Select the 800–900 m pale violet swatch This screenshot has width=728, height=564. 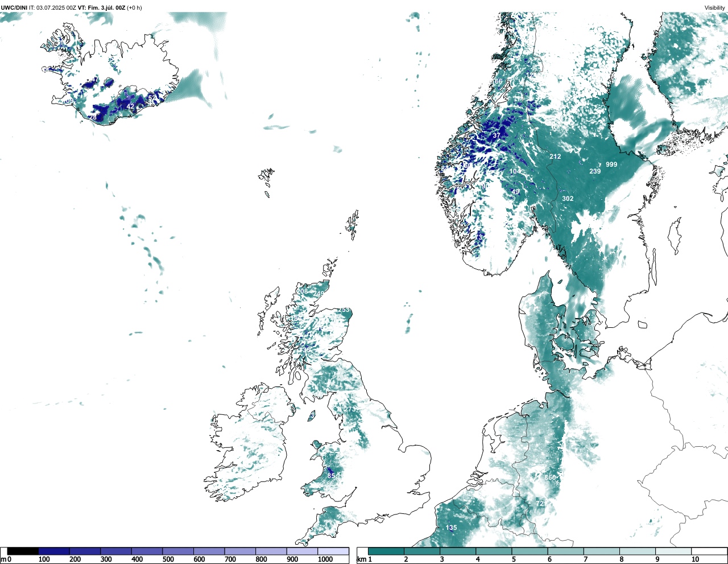coord(271,551)
